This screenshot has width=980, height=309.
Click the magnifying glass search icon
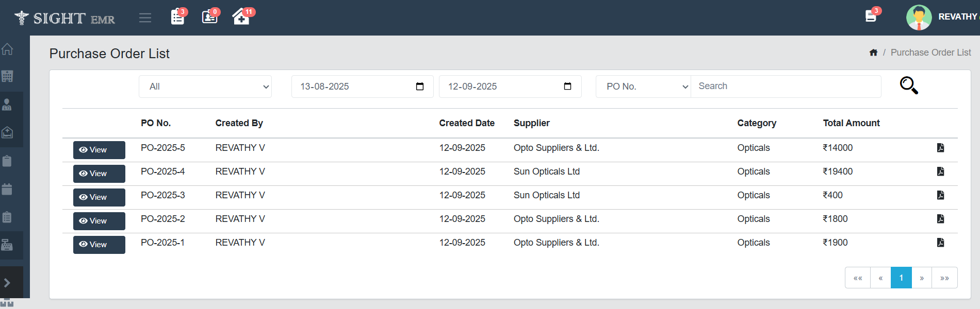[908, 85]
